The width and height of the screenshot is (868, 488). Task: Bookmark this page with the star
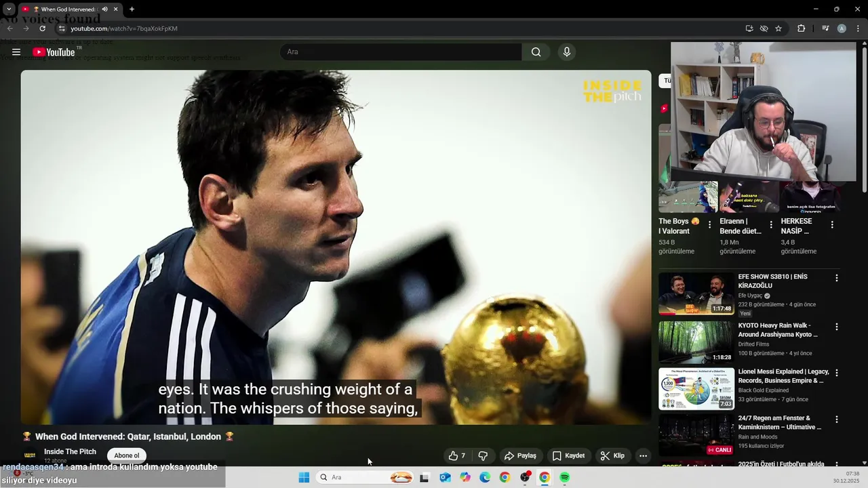pos(778,28)
